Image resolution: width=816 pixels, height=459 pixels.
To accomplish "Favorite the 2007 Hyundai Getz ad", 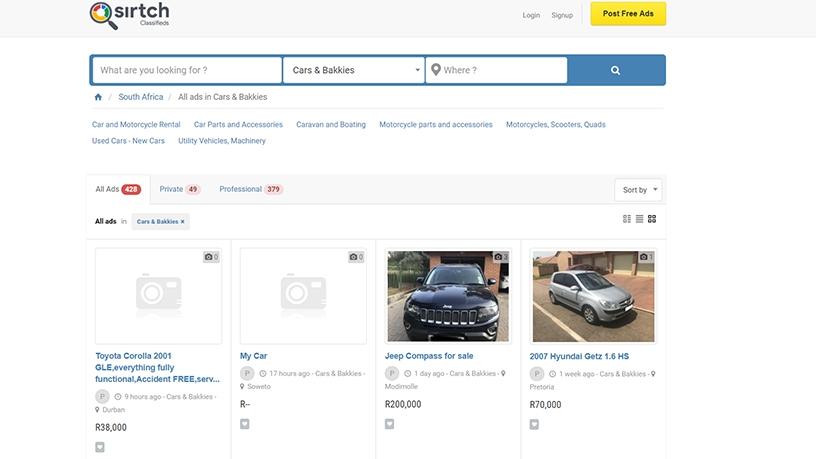I will pyautogui.click(x=534, y=424).
